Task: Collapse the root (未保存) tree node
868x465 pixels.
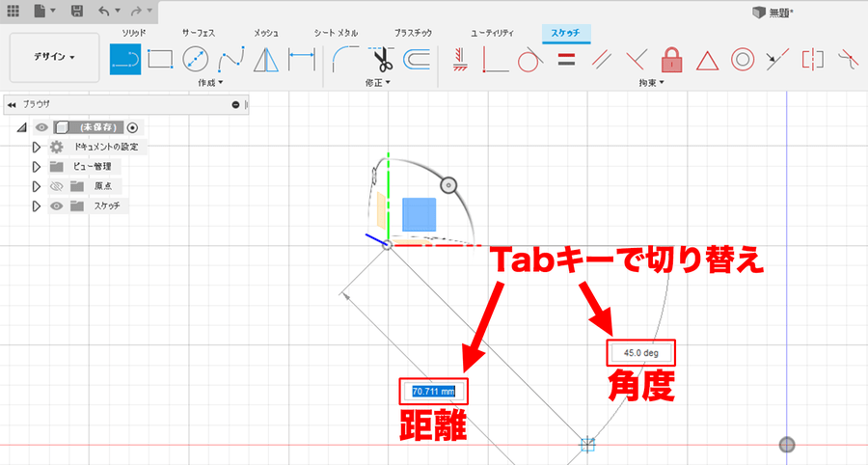Action: tap(21, 127)
